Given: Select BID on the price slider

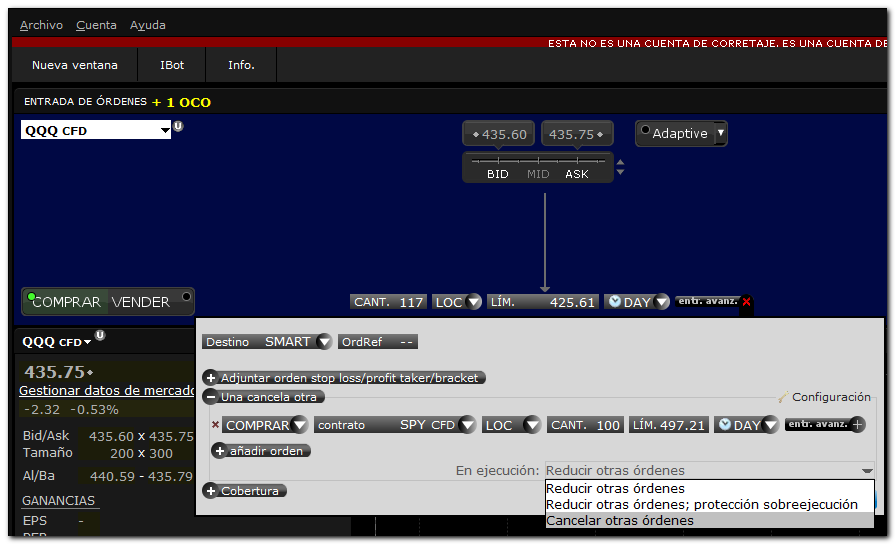Looking at the screenshot, I should click(x=497, y=174).
